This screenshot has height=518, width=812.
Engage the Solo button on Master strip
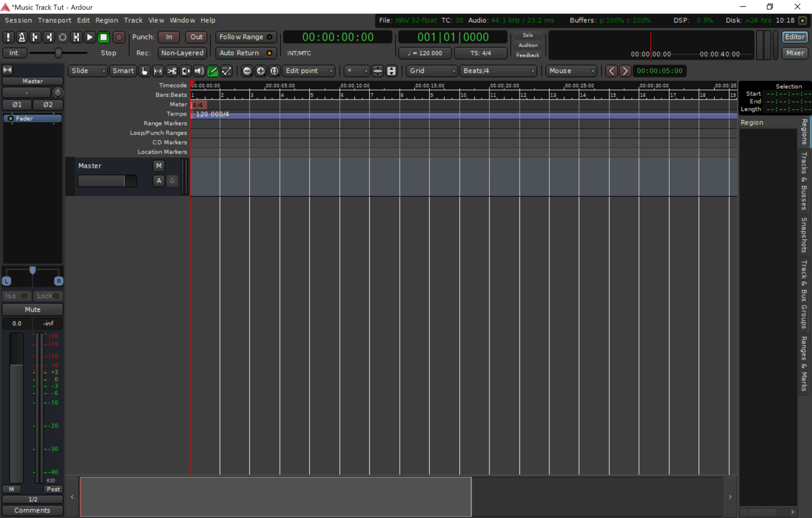(528, 35)
